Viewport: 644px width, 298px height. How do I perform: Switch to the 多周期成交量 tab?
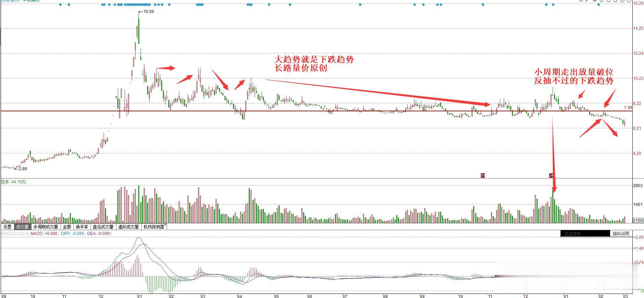[x=46, y=227]
